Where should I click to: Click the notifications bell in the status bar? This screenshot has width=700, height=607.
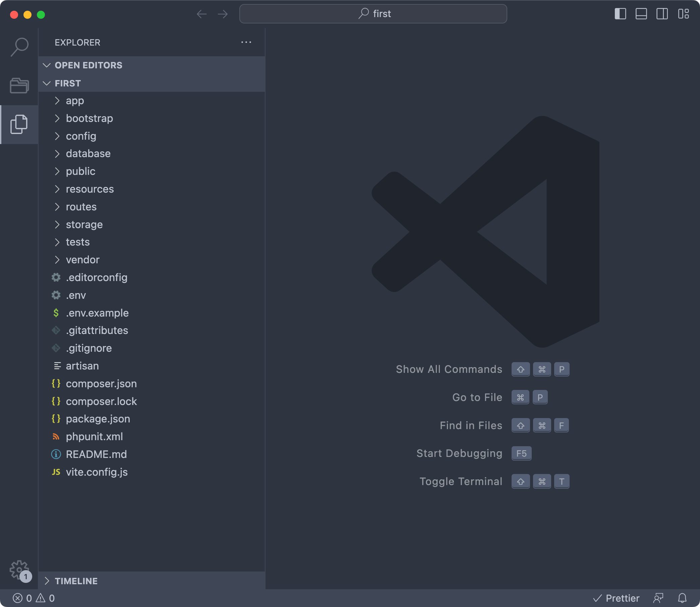pos(682,598)
